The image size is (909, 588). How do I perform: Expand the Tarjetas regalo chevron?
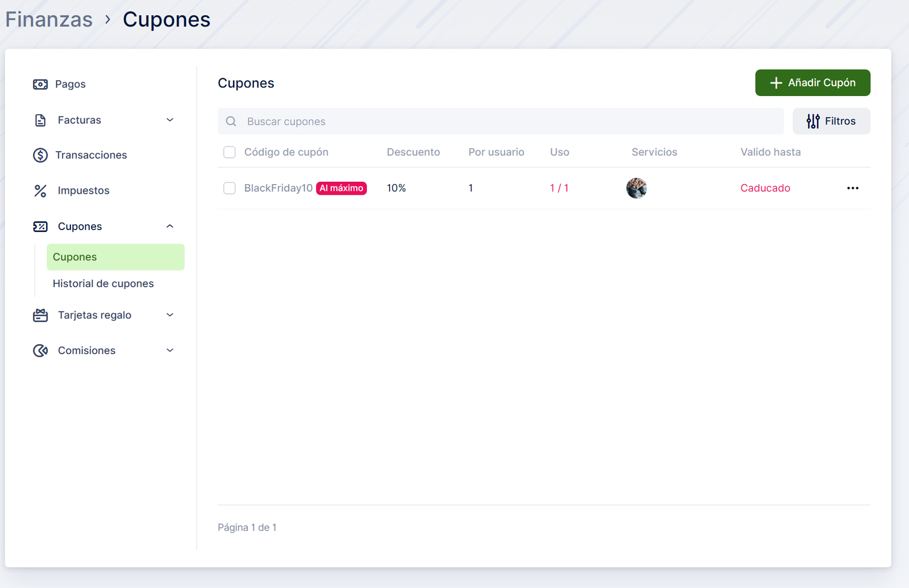coord(170,315)
